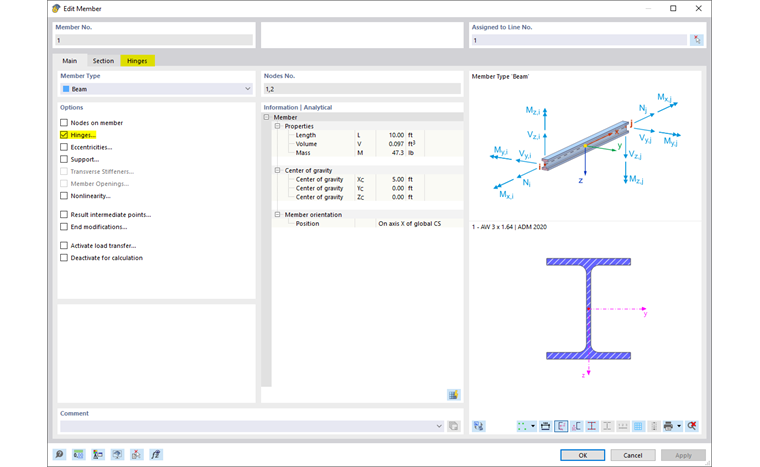This screenshot has width=760, height=467.
Task: Open the Member Type Beam dropdown
Action: click(248, 89)
